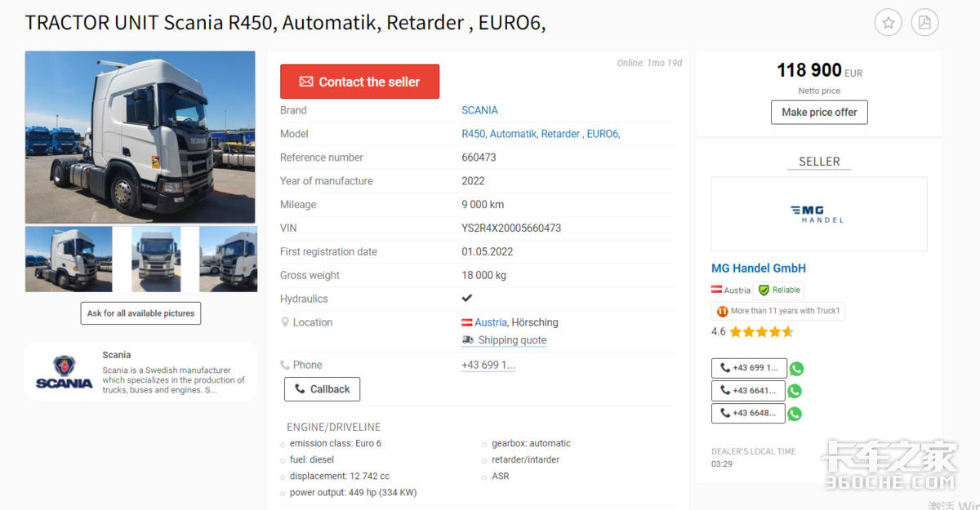Click the displacement 12 742 cc text
Screen dimensions: 980x510
click(x=339, y=477)
